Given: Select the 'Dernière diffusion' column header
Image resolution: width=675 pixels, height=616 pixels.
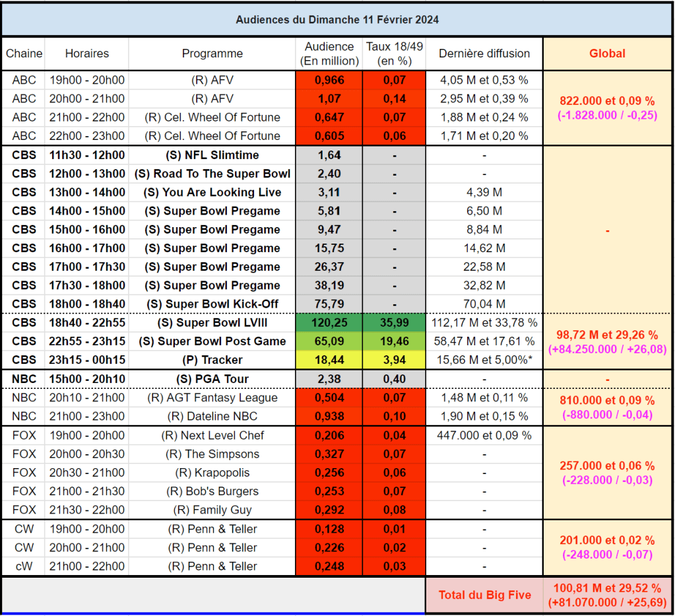Looking at the screenshot, I should (484, 53).
